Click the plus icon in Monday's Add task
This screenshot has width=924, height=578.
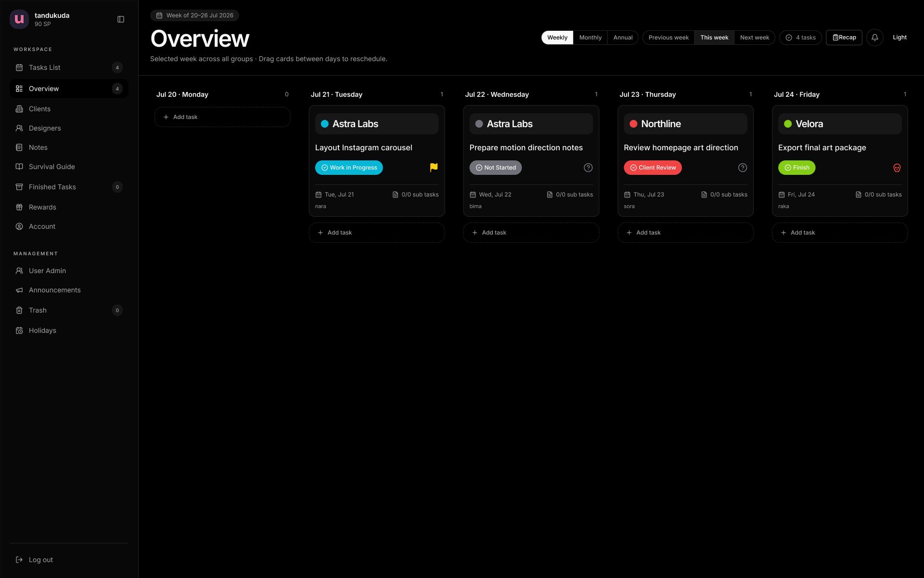point(166,117)
